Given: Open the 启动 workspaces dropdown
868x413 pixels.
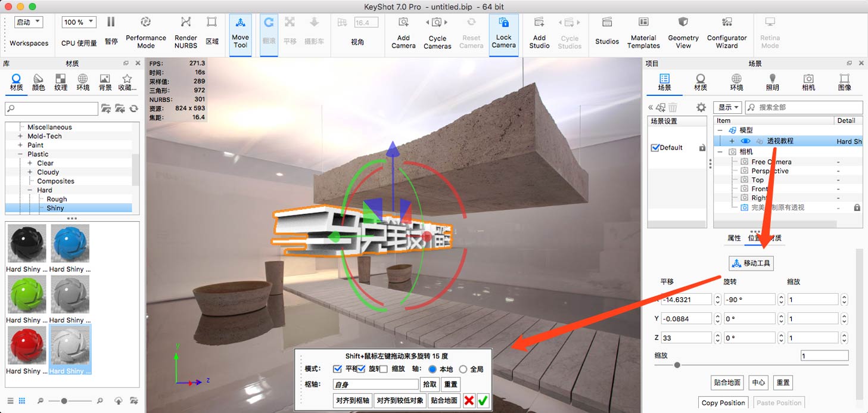Looking at the screenshot, I should tap(29, 22).
